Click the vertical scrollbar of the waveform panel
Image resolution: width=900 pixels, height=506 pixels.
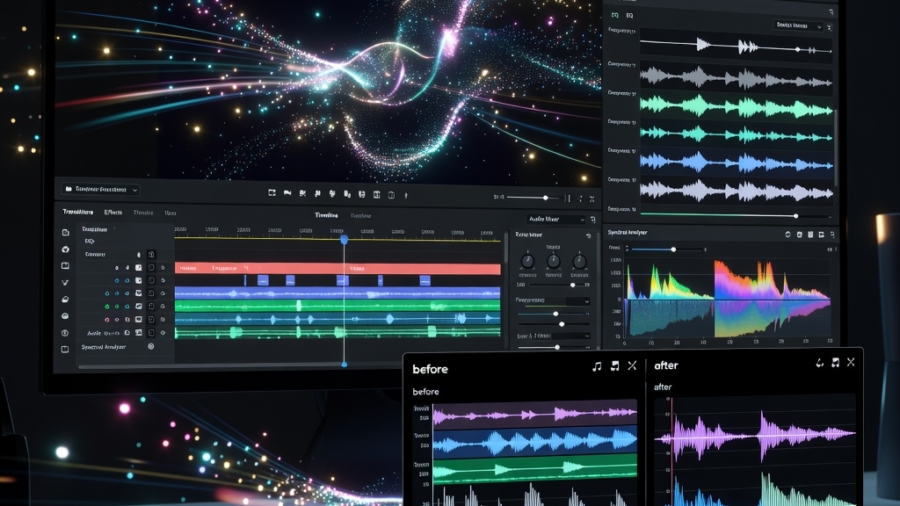pyautogui.click(x=836, y=147)
